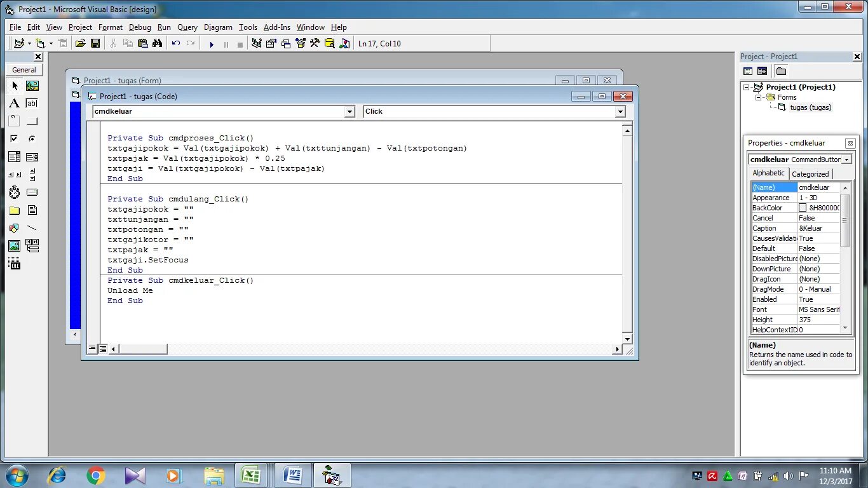The width and height of the screenshot is (868, 488).
Task: Open the Properties object selector dropdown
Action: click(x=847, y=159)
